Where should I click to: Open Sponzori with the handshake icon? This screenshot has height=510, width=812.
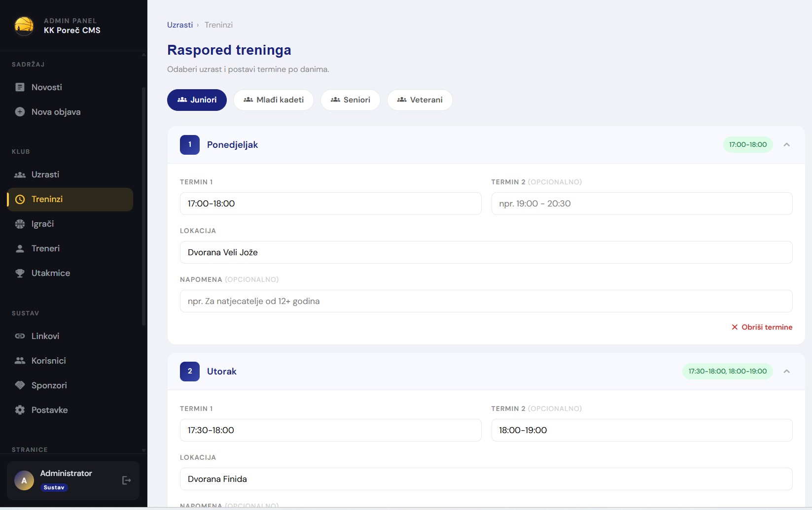20,385
